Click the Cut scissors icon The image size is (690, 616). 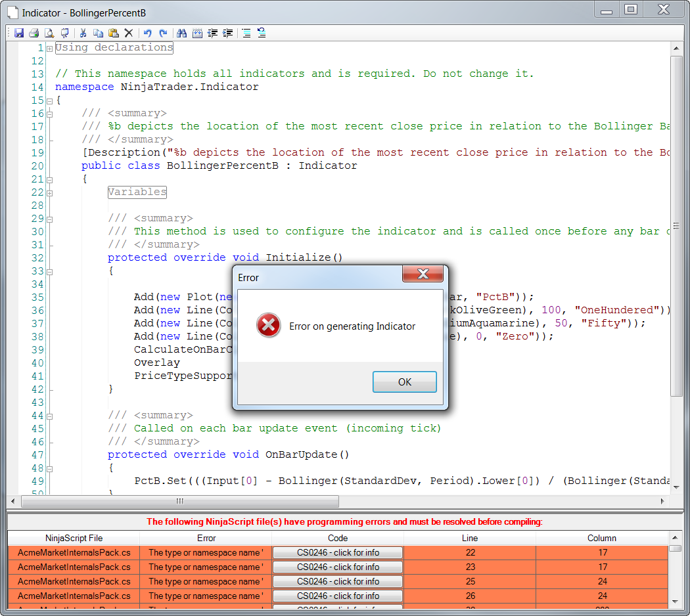click(83, 33)
